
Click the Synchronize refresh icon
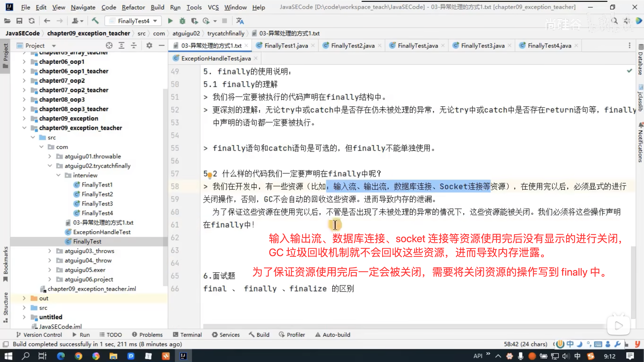[x=32, y=21]
